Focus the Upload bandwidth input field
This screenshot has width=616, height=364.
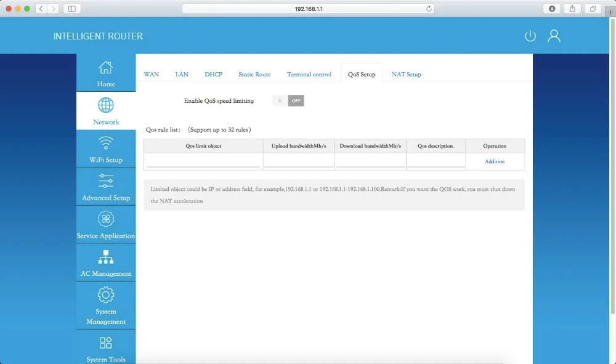[x=299, y=161]
